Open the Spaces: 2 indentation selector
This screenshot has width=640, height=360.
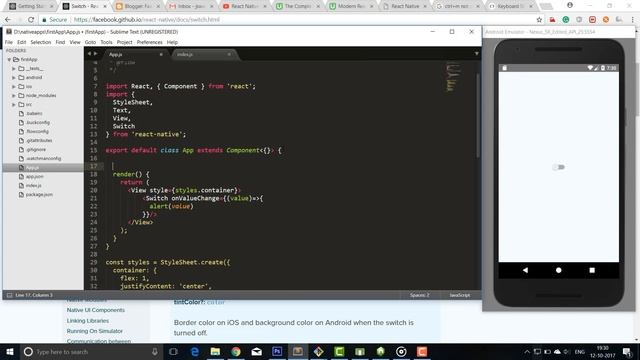[x=420, y=295]
